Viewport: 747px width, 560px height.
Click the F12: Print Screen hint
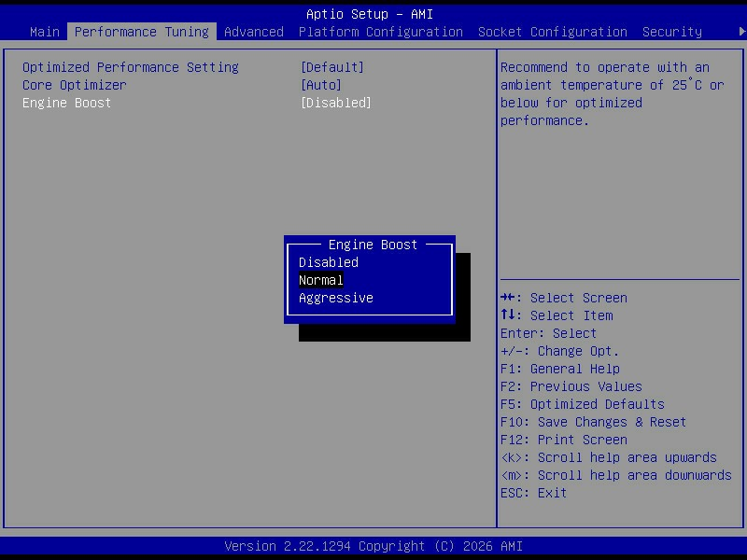(564, 440)
